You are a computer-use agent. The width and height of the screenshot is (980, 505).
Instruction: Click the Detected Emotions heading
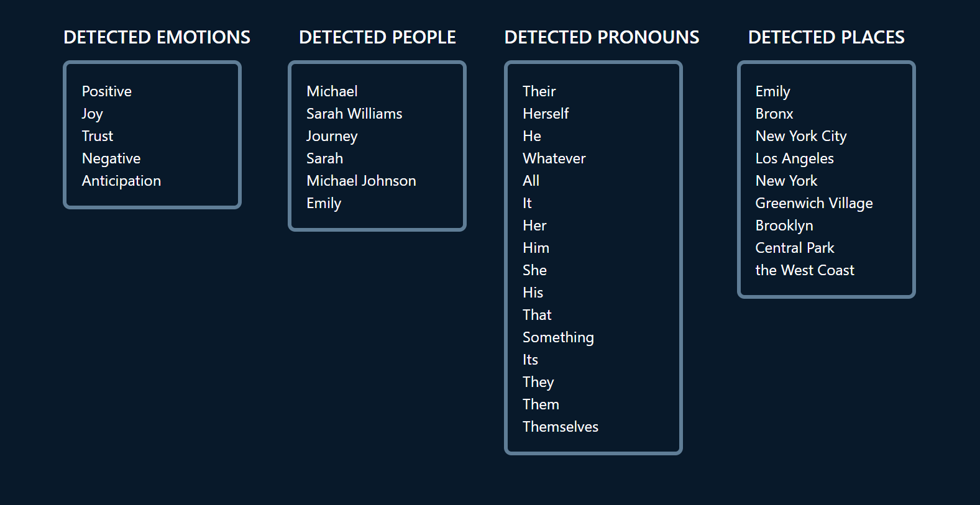click(x=157, y=37)
